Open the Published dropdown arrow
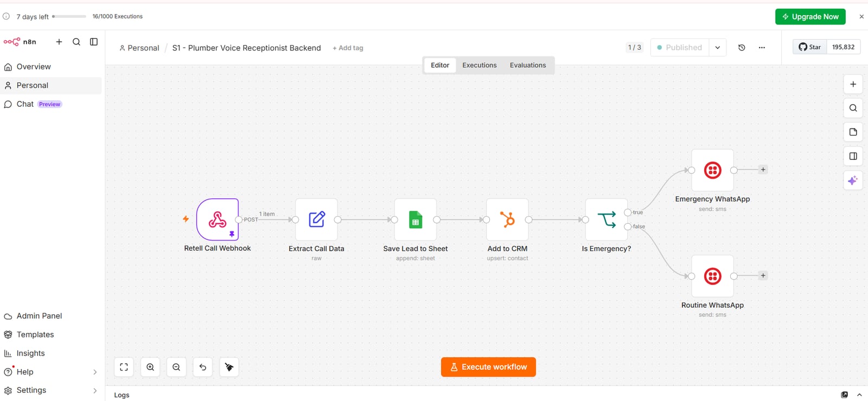The height and width of the screenshot is (401, 868). (717, 48)
